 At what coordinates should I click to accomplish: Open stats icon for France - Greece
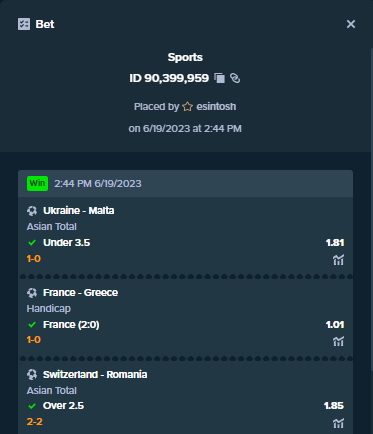tap(338, 342)
